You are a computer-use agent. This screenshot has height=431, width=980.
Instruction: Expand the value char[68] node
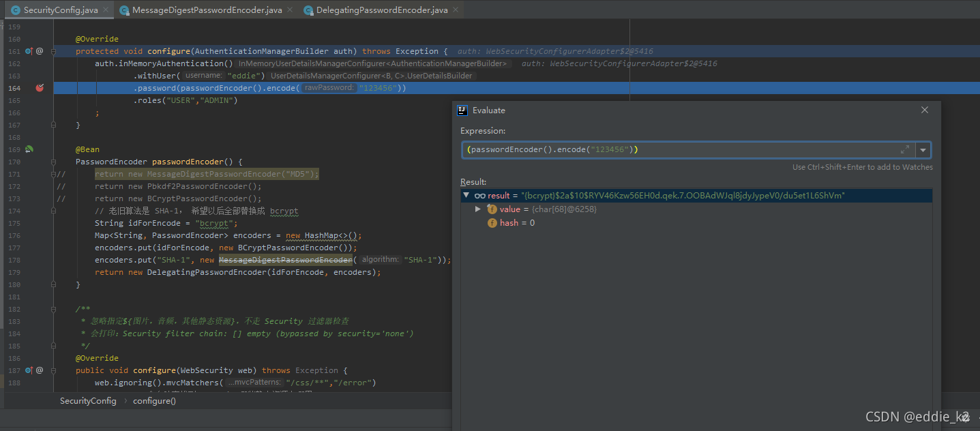pos(478,209)
